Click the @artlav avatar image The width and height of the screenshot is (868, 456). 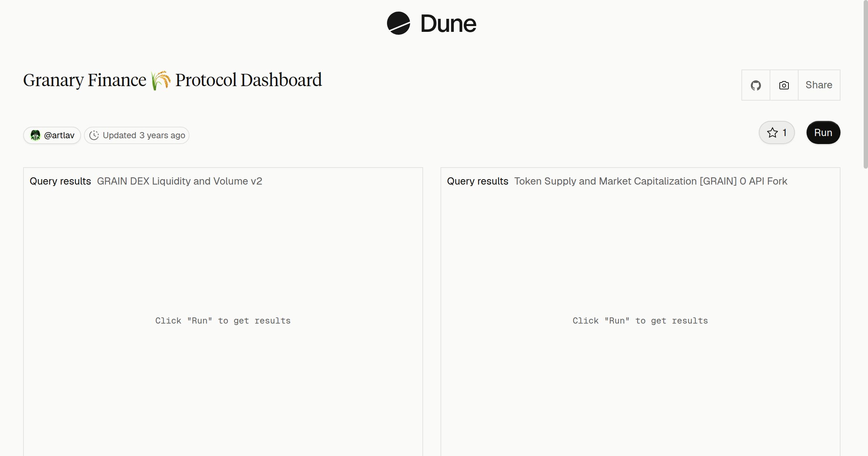click(x=35, y=135)
